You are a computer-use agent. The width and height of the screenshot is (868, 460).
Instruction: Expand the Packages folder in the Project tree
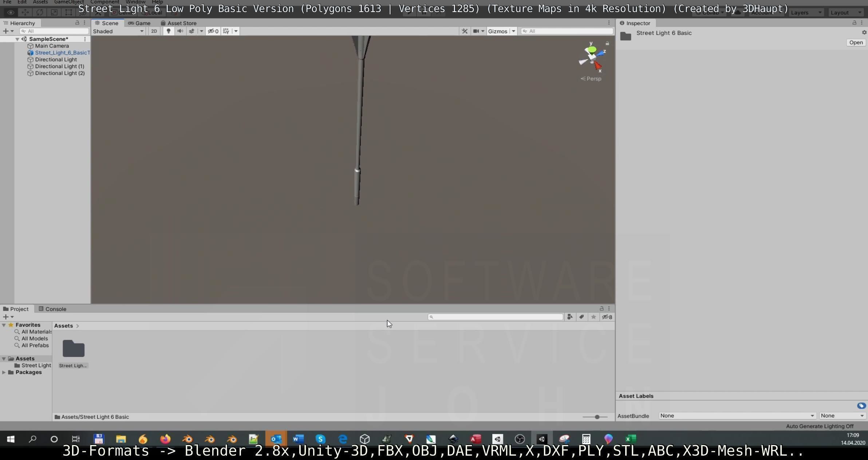pos(4,372)
